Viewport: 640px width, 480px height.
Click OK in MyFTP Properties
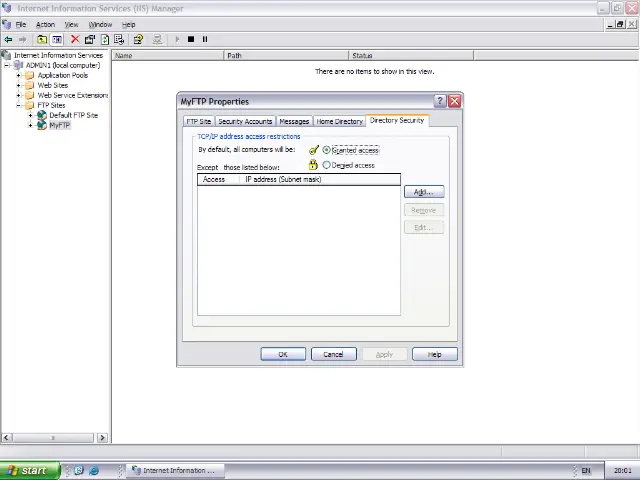coord(283,354)
